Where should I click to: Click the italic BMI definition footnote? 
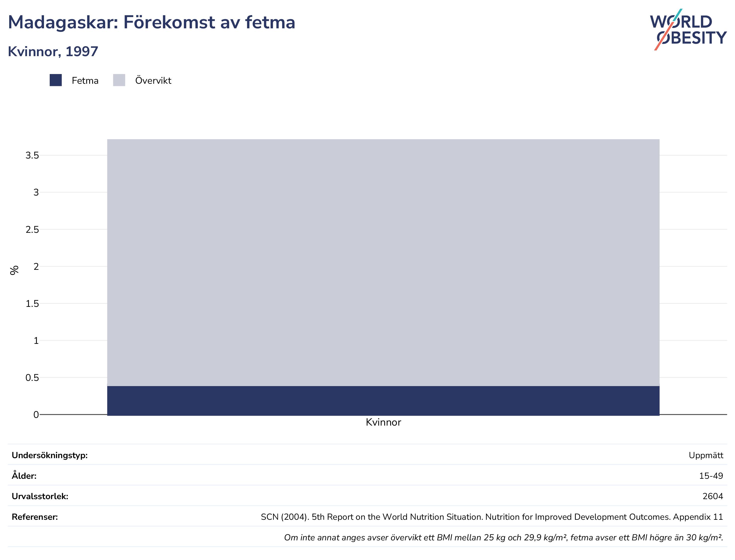coord(504,538)
